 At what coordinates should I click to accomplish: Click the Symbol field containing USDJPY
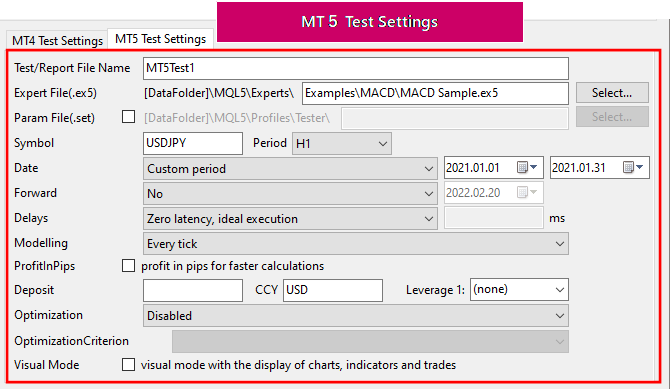[x=193, y=143]
